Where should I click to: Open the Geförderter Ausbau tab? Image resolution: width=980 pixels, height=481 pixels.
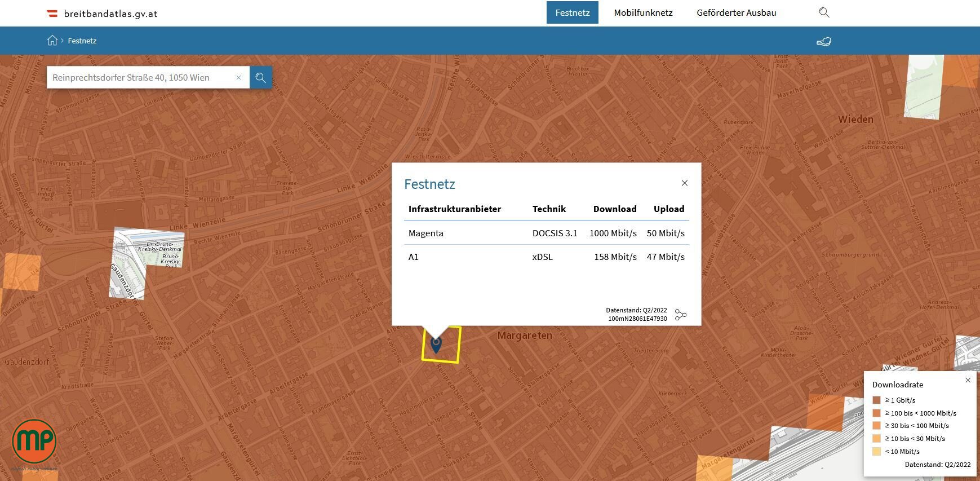736,12
